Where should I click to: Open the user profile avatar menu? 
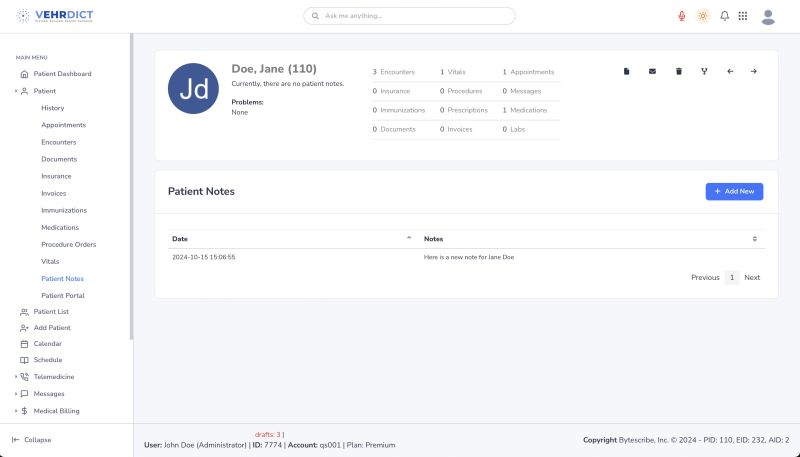[768, 16]
